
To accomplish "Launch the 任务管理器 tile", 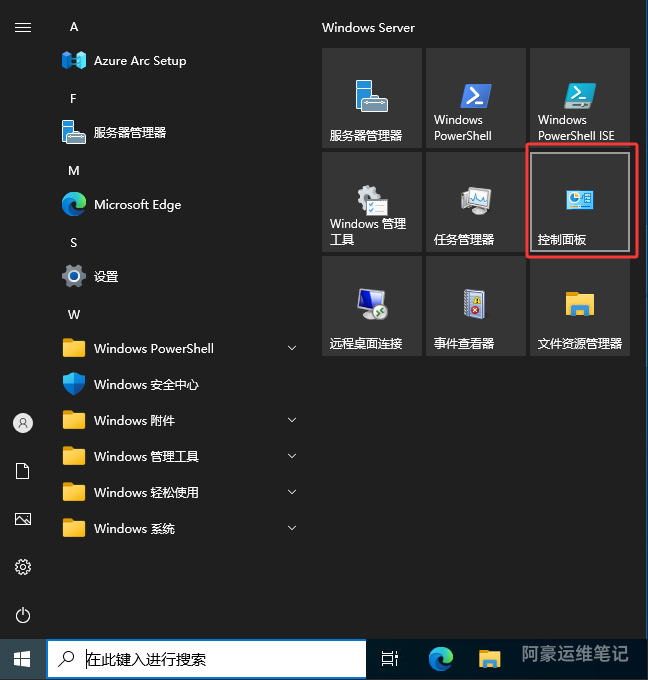I will [x=476, y=202].
